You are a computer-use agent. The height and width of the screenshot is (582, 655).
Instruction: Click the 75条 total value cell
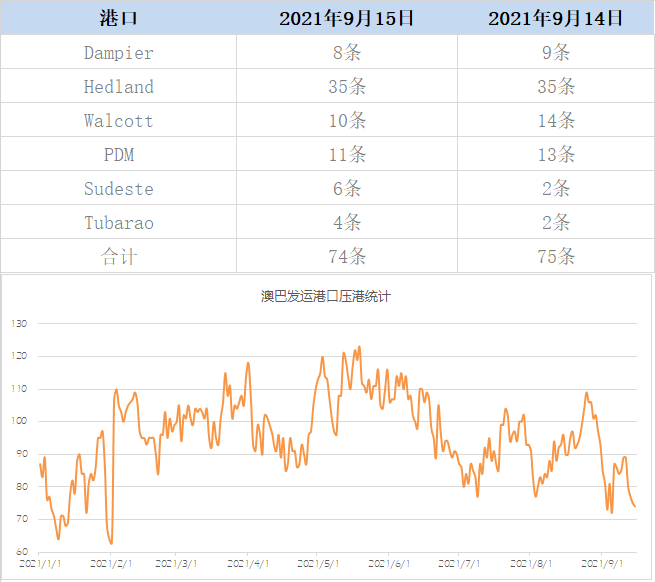(x=556, y=257)
